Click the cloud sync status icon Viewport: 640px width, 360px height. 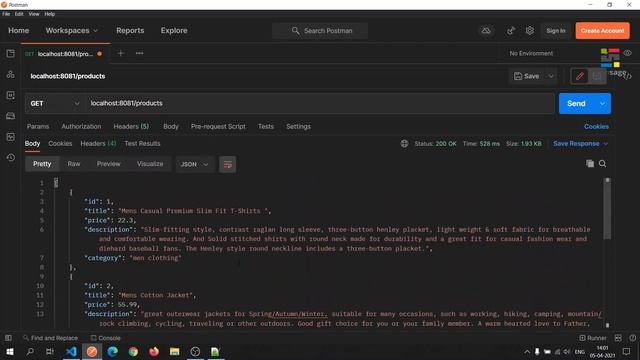click(486, 31)
